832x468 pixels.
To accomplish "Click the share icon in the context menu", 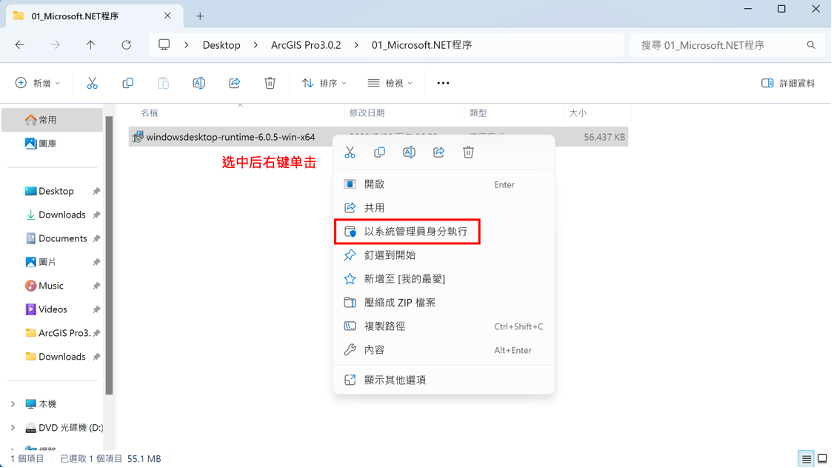I will click(x=438, y=152).
